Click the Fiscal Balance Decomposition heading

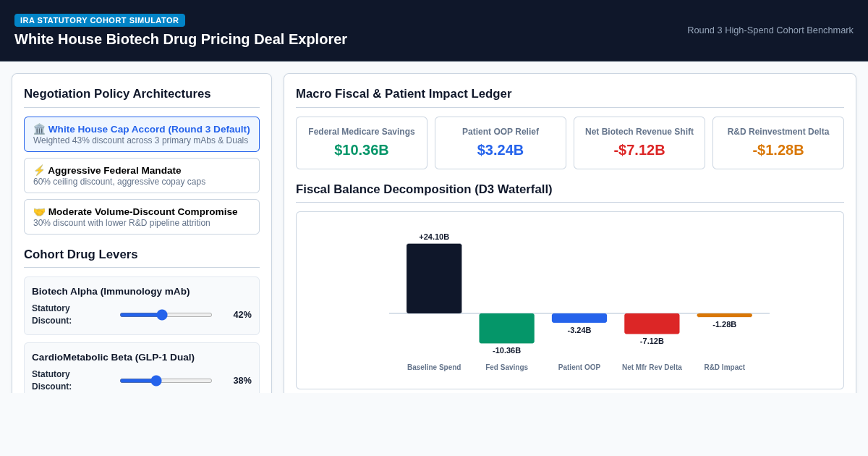tap(424, 190)
